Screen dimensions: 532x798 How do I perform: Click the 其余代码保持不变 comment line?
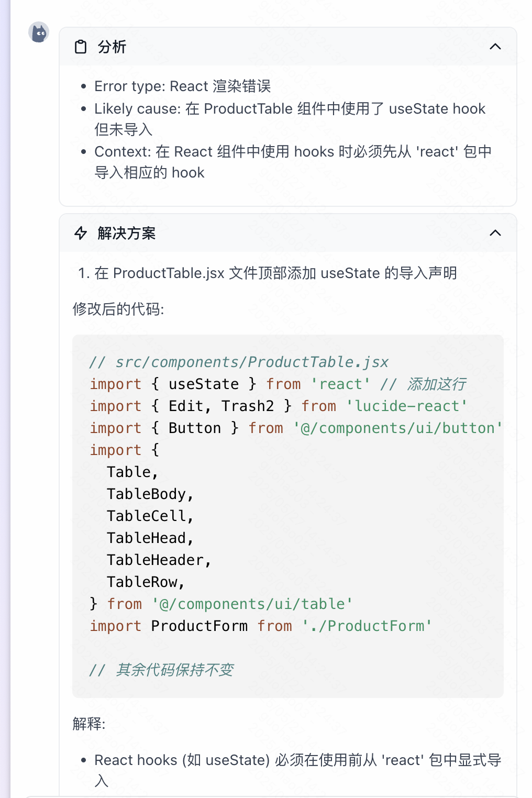pyautogui.click(x=161, y=670)
